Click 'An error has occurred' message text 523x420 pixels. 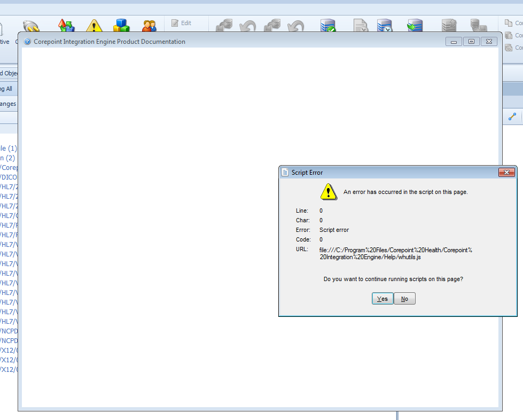coord(405,192)
